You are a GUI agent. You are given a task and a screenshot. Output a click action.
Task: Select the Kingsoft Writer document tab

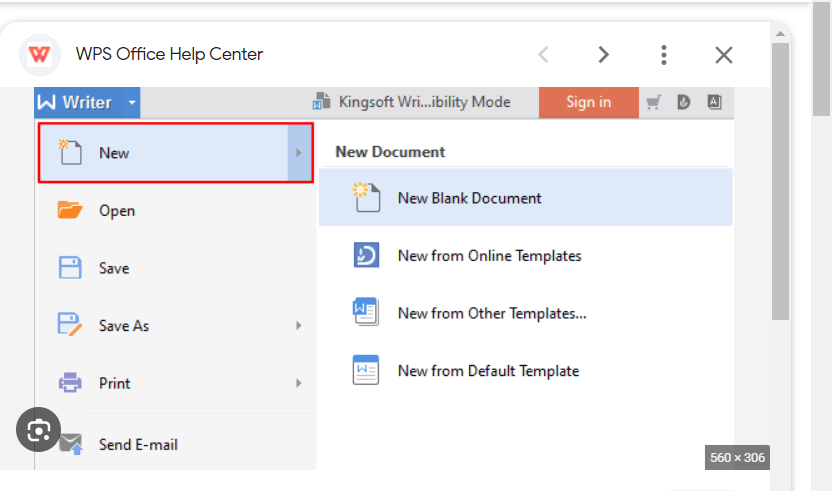[412, 102]
